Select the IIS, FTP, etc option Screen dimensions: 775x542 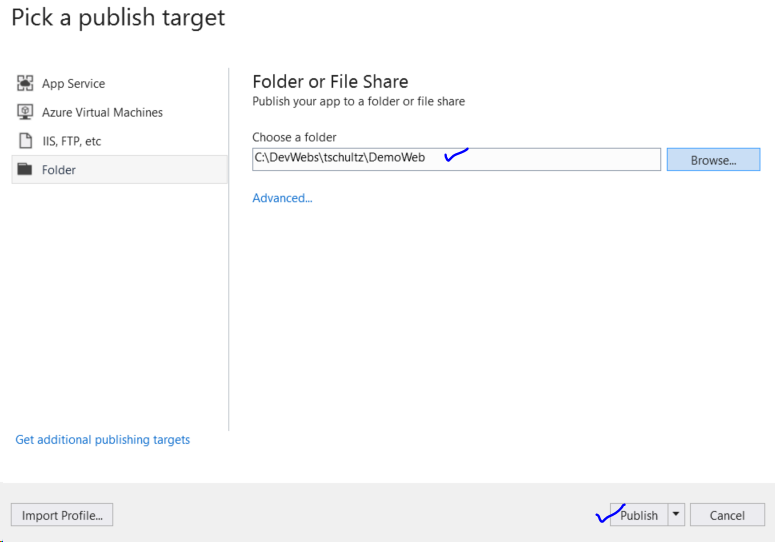[x=120, y=141]
